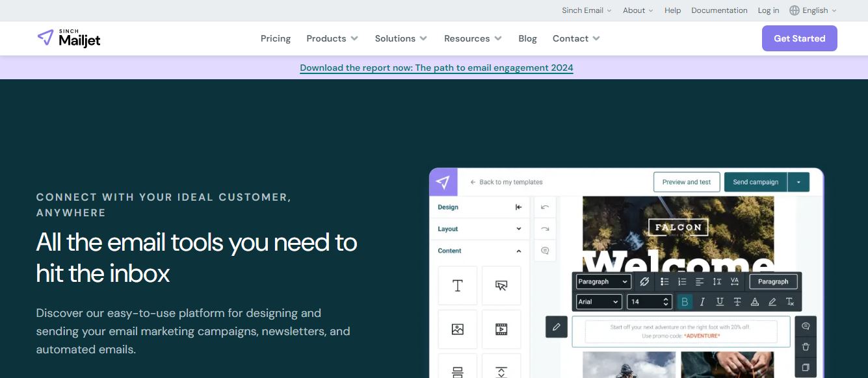This screenshot has width=868, height=378.
Task: Click the underline formatting icon
Action: (720, 302)
